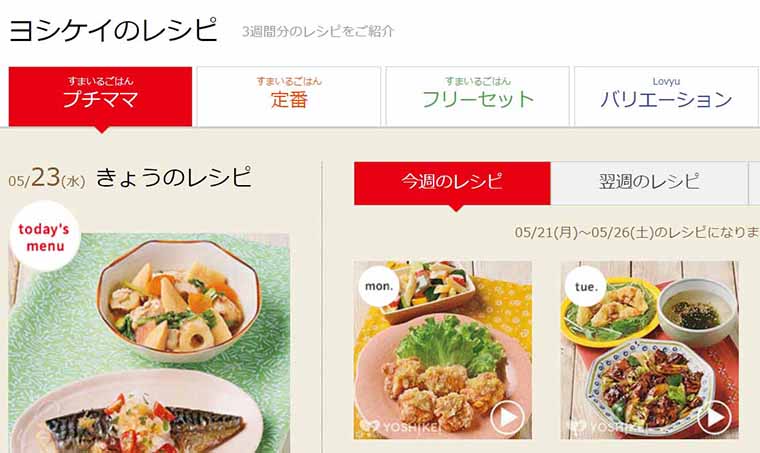Play the Monday recipe video
760x453 pixels.
507,417
